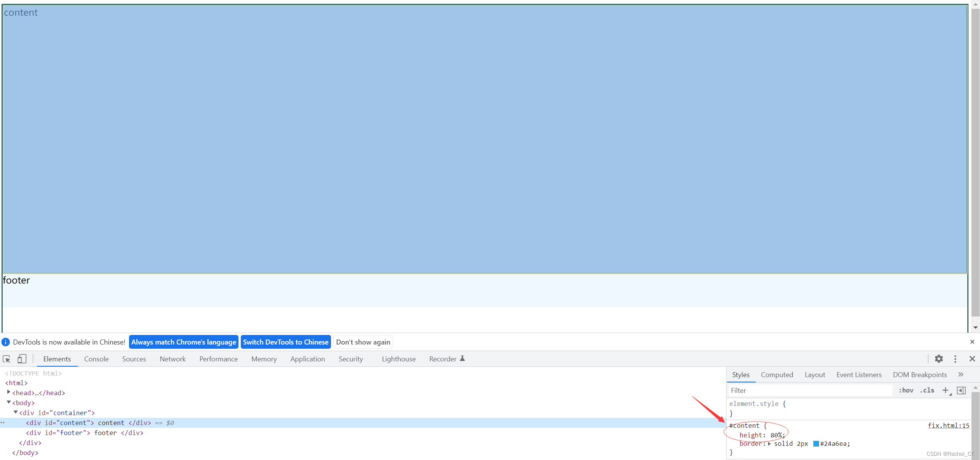Toggle the .cls classes panel

click(927, 390)
